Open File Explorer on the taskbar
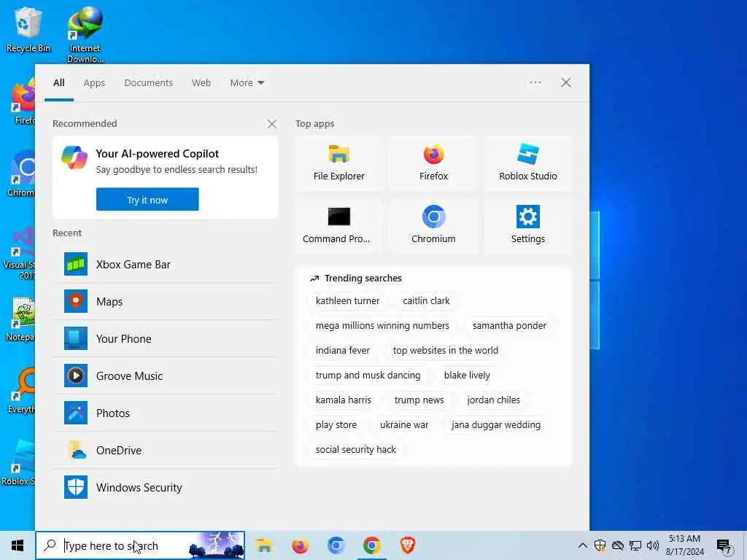Viewport: 747px width, 560px height. (263, 545)
